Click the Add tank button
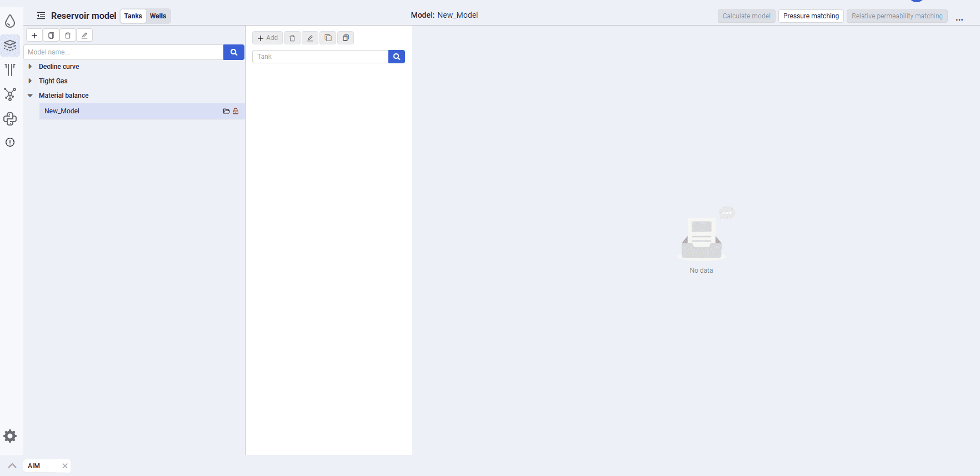This screenshot has height=476, width=980. coord(268,38)
